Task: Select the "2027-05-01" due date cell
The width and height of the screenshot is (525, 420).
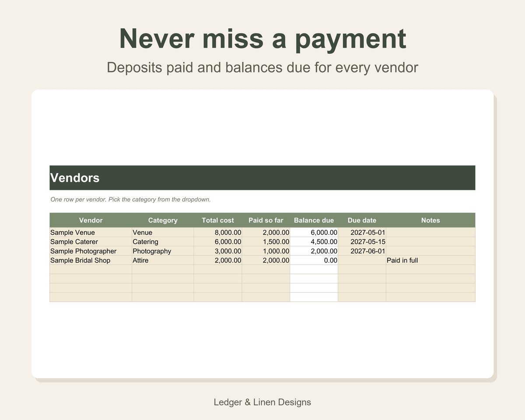Action: tap(362, 232)
